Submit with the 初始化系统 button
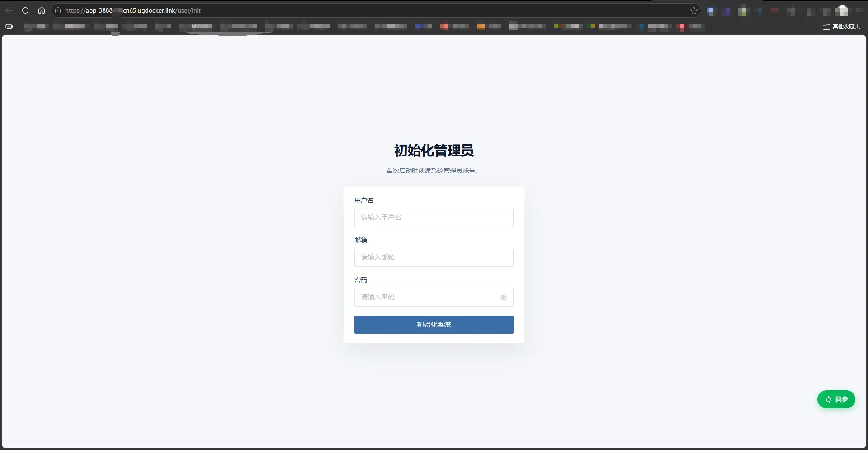 click(434, 325)
